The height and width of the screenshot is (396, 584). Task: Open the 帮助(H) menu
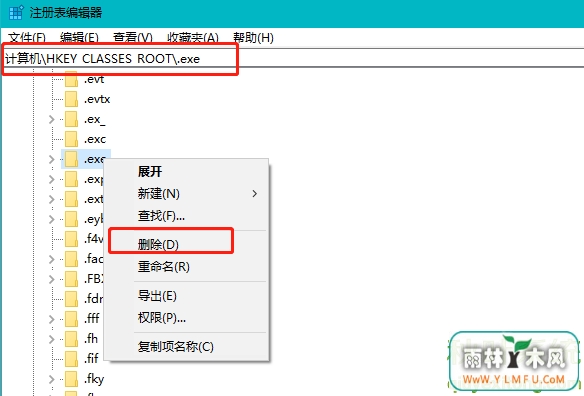(x=253, y=38)
